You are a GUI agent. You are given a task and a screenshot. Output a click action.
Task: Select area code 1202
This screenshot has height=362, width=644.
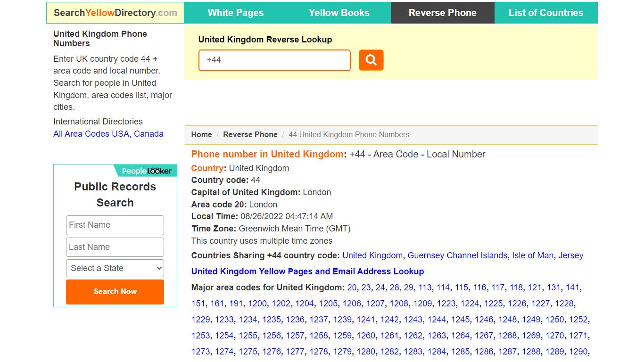[x=281, y=304]
